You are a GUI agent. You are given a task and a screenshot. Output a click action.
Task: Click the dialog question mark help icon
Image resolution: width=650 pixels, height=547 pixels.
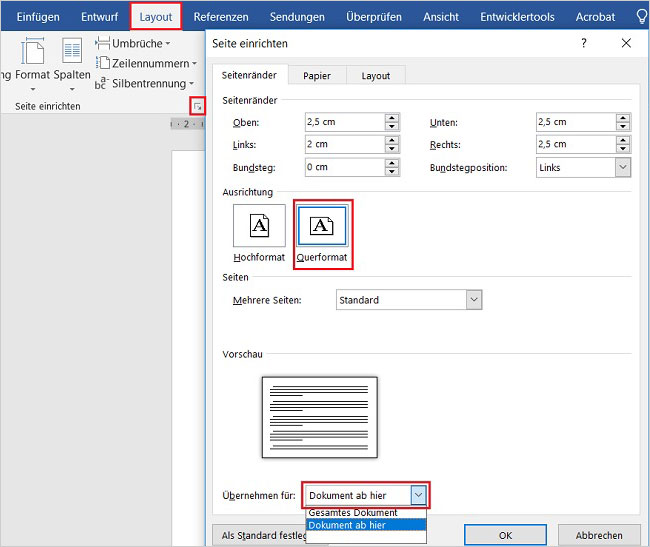coord(584,43)
